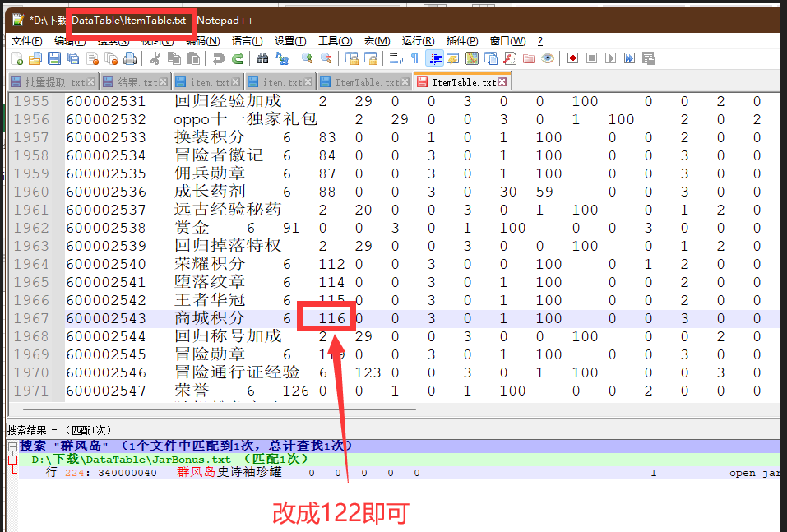787x532 pixels.
Task: Show the Document Map panel
Action: [x=472, y=58]
